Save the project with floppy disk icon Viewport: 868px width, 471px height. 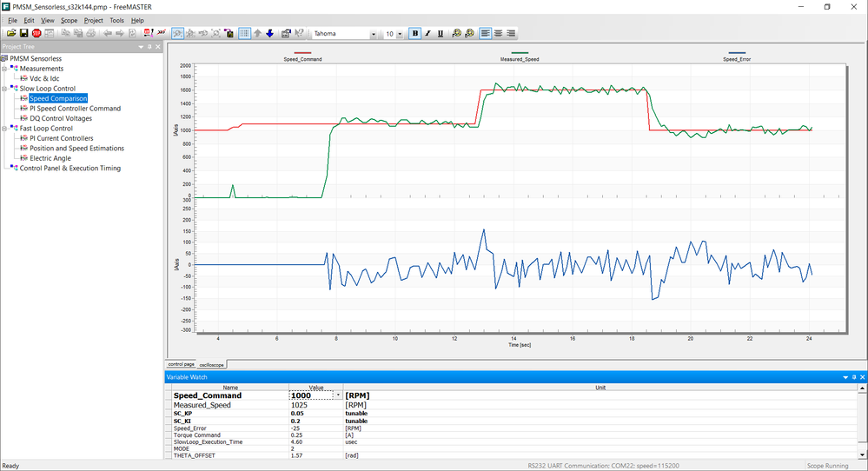point(23,33)
